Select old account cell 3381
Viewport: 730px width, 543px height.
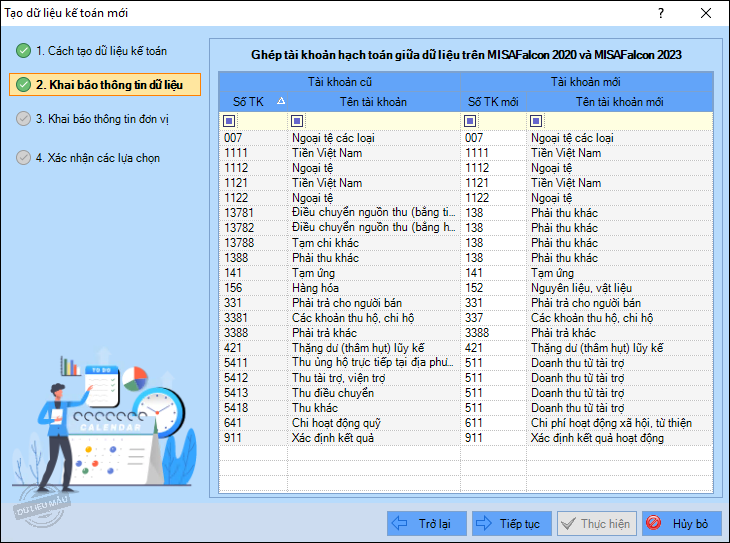click(253, 318)
